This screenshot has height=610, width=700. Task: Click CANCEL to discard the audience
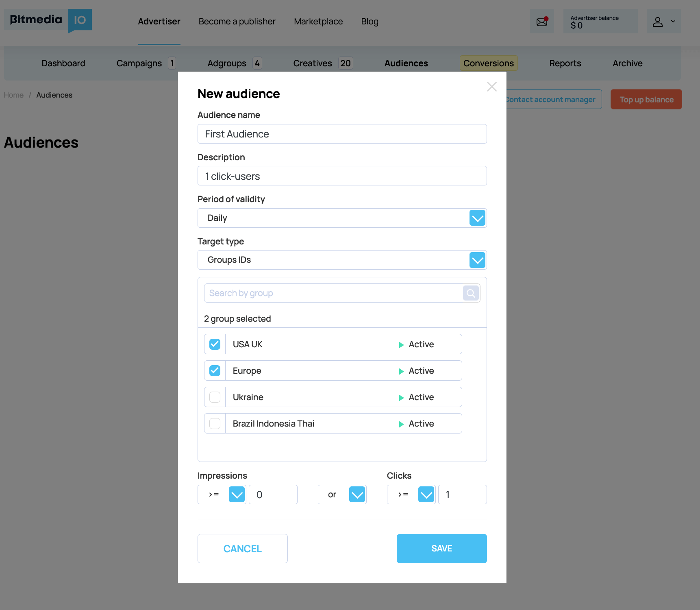click(x=242, y=548)
